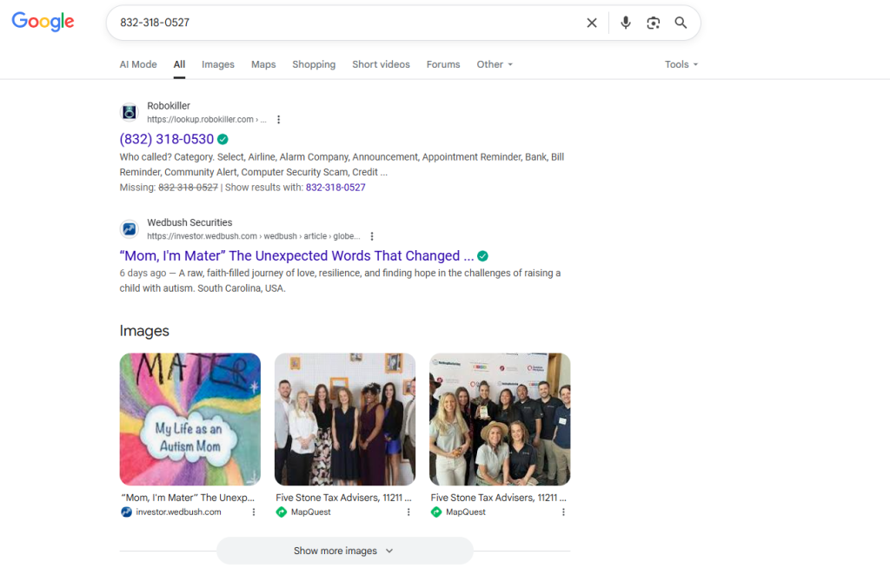890x588 pixels.
Task: Clear the search box with X icon
Action: pyautogui.click(x=592, y=23)
